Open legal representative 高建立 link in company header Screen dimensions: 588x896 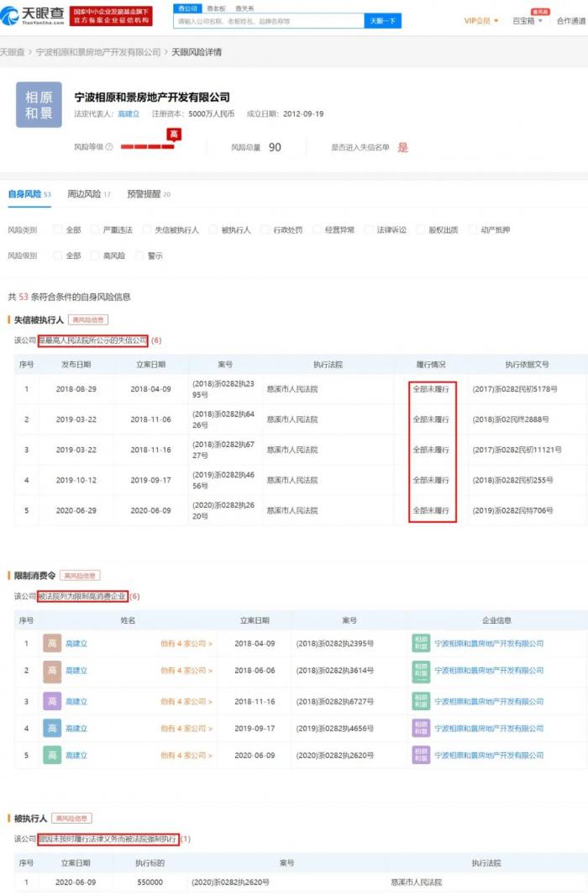pos(128,113)
